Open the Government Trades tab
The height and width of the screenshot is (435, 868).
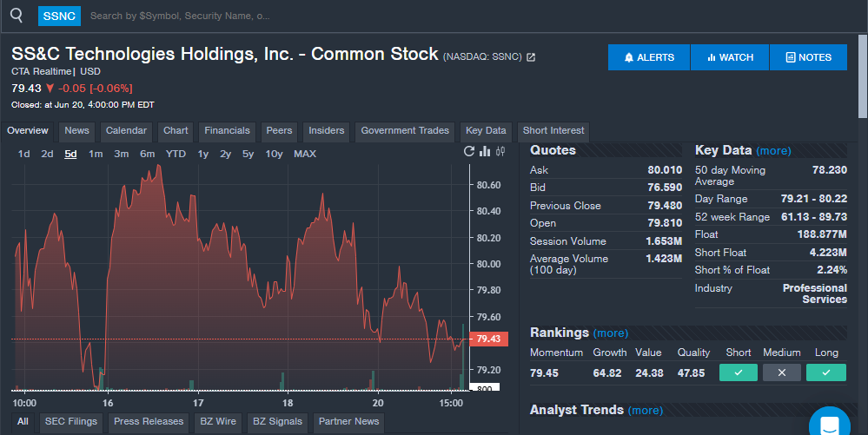tap(405, 130)
